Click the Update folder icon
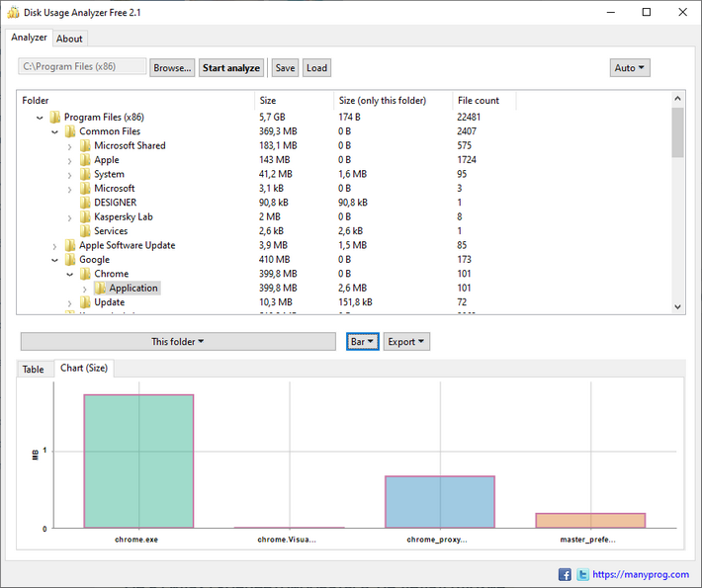Screen dimensions: 702x588 85,302
